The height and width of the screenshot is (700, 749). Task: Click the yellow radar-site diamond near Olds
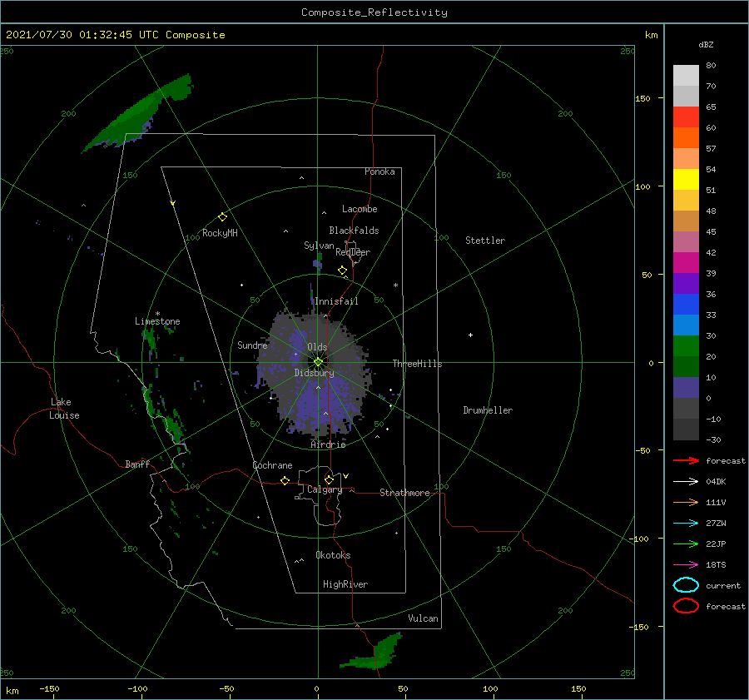tap(318, 362)
